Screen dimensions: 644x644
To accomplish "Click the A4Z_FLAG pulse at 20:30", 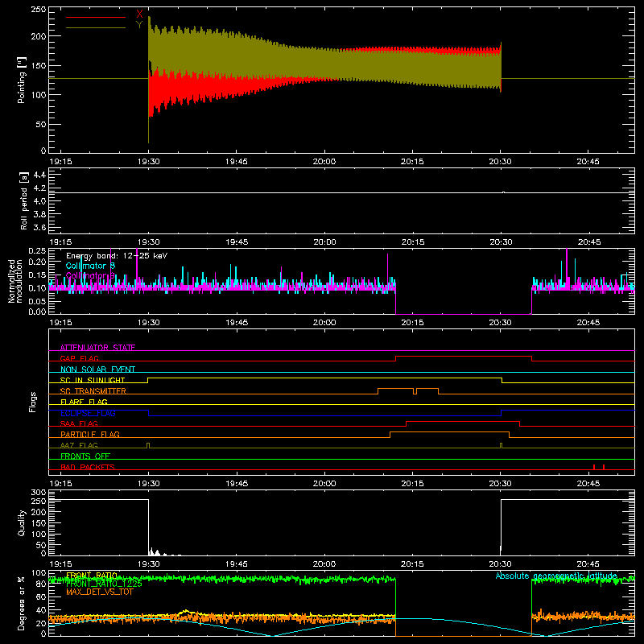I will coord(501,445).
